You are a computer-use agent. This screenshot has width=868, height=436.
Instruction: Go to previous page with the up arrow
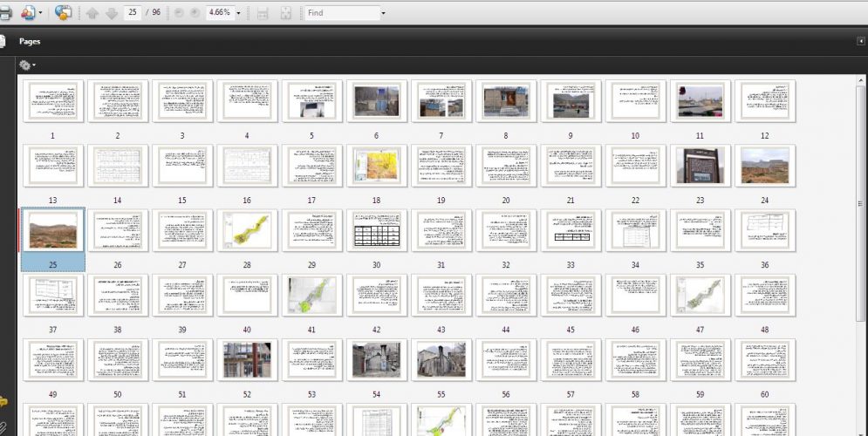pyautogui.click(x=92, y=13)
